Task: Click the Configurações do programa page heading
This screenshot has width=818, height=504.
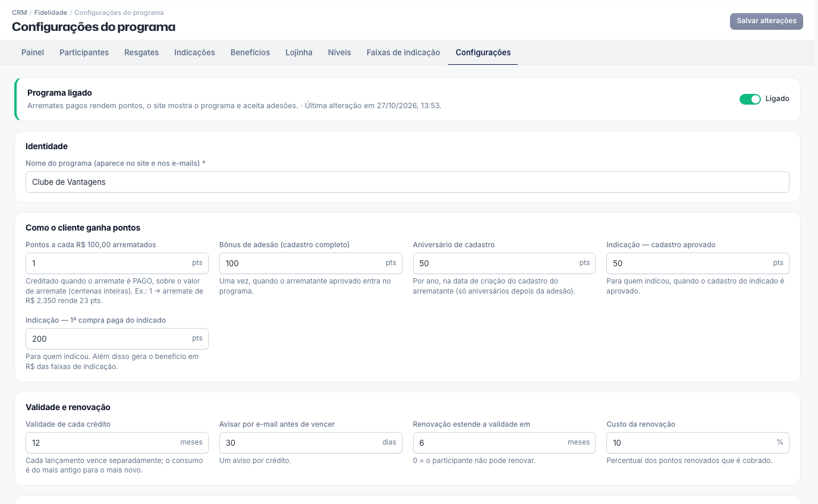Action: [93, 27]
